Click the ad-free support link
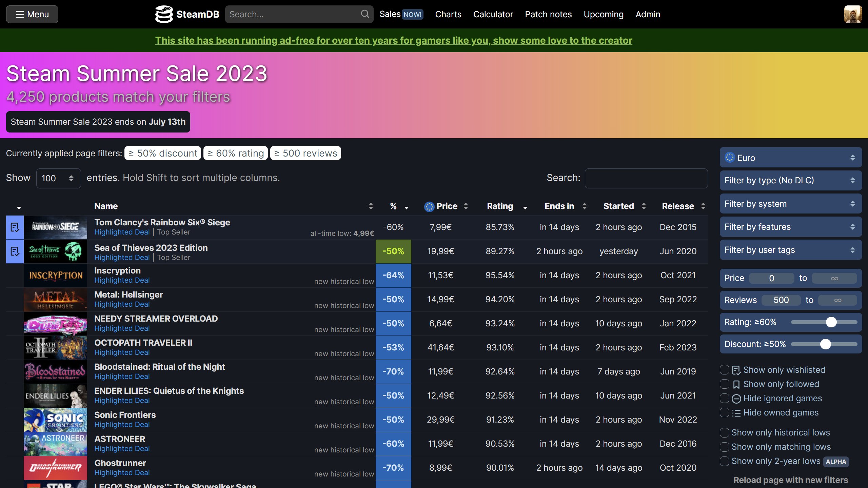868x488 pixels. (x=393, y=40)
